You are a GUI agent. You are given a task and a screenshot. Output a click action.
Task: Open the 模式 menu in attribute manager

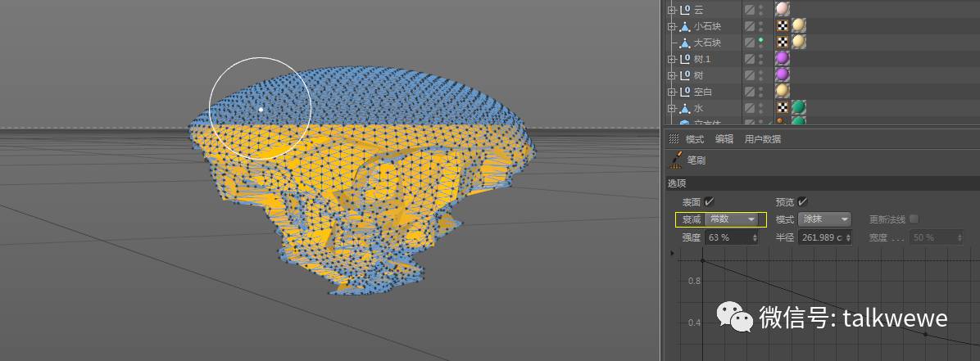(x=694, y=139)
